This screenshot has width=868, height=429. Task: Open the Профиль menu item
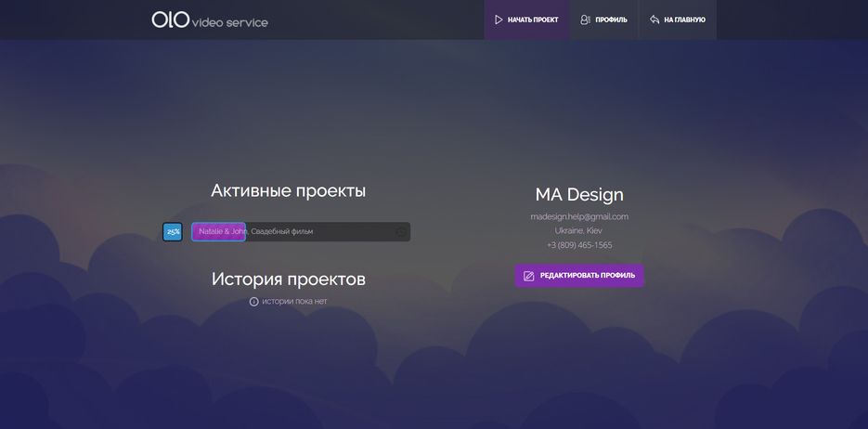(604, 19)
